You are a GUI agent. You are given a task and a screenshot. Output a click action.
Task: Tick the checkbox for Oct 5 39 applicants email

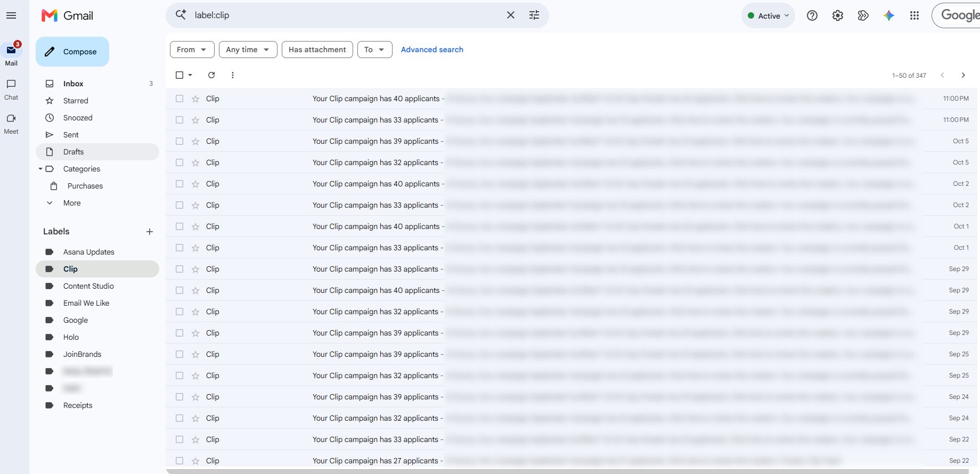point(179,141)
